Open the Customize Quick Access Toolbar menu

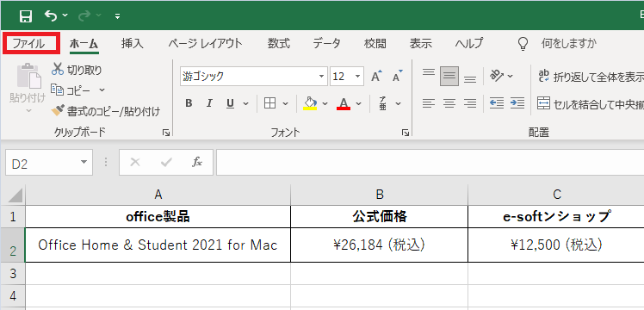[x=117, y=16]
